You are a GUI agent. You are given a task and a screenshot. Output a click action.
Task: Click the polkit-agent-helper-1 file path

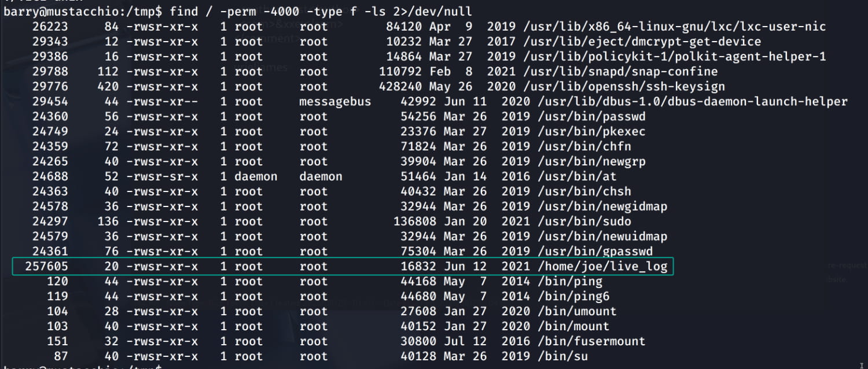pyautogui.click(x=682, y=57)
